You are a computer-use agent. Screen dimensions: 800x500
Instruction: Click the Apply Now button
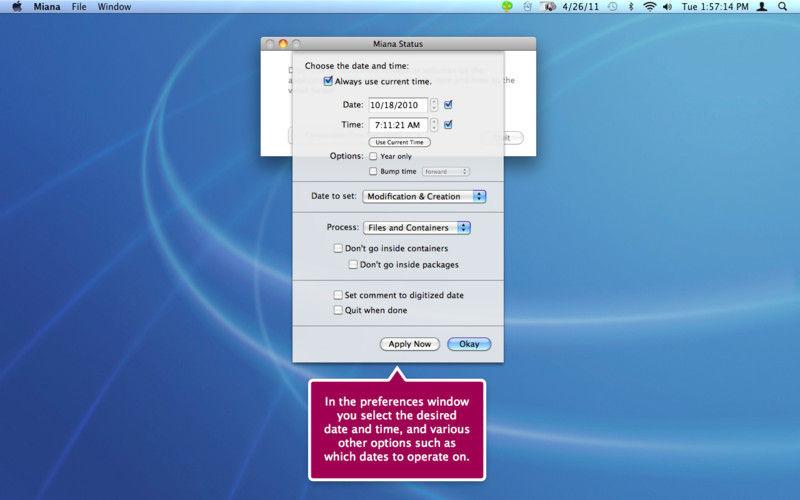(410, 344)
